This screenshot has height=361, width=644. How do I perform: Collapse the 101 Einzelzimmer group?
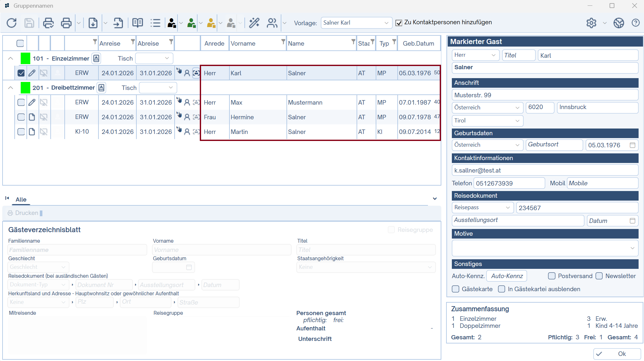tap(11, 58)
